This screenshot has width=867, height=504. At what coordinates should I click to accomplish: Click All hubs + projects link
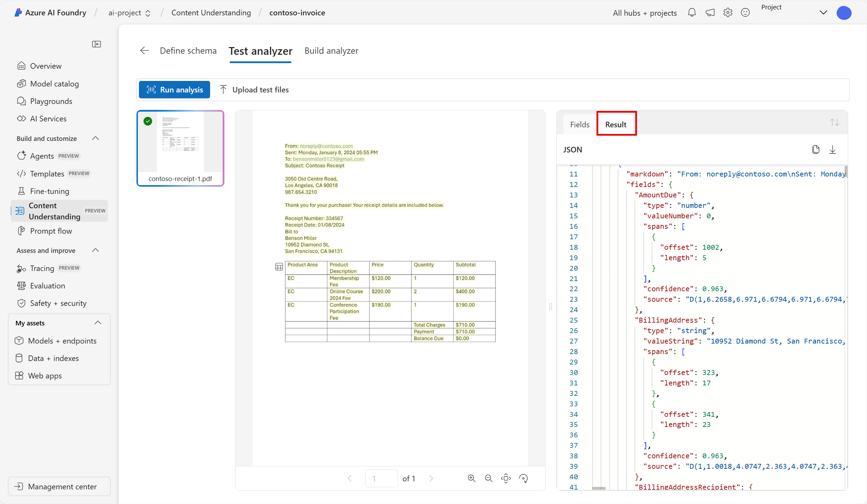(645, 13)
